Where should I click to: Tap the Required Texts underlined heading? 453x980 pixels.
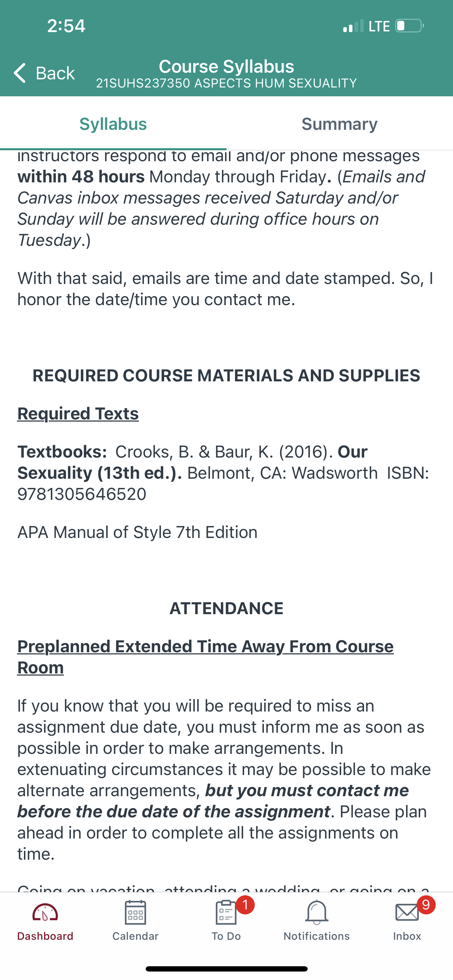tap(78, 413)
